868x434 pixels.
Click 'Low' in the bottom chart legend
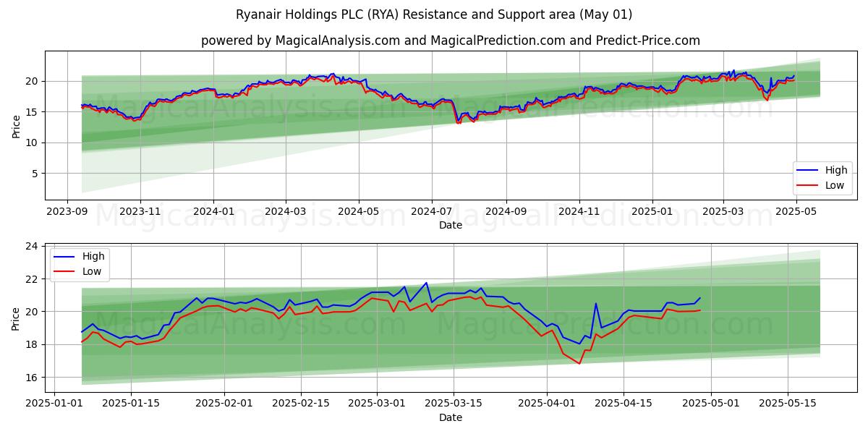click(x=93, y=271)
